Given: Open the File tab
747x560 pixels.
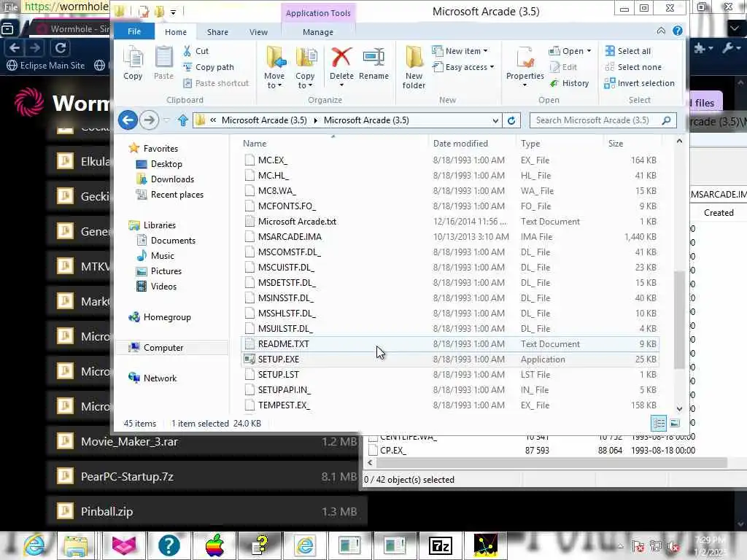Looking at the screenshot, I should tap(134, 32).
